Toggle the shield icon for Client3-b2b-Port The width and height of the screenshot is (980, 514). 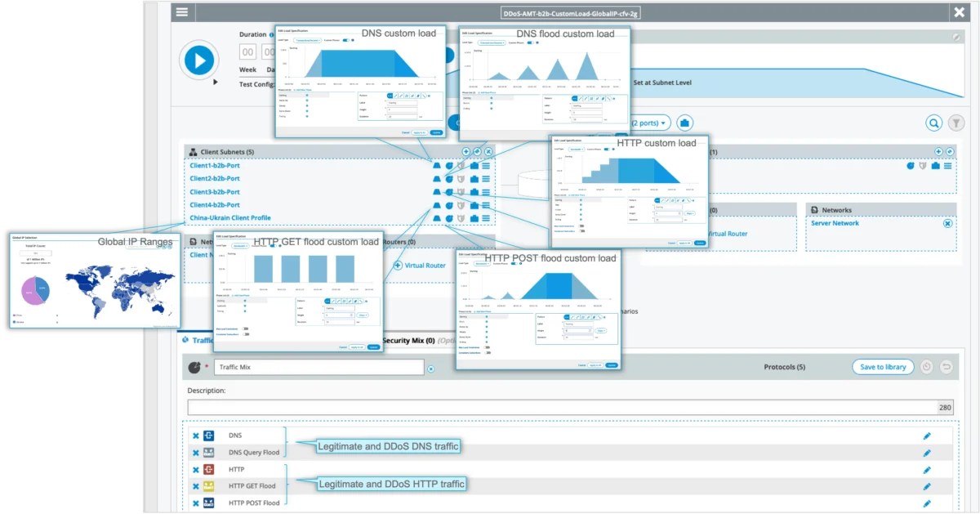point(461,192)
